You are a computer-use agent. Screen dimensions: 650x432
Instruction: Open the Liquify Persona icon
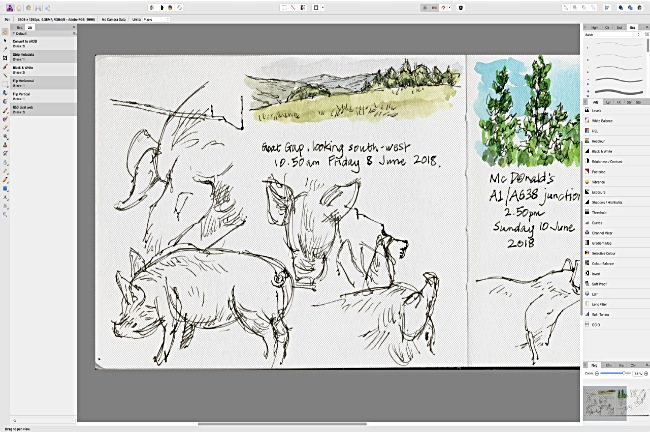click(x=21, y=7)
